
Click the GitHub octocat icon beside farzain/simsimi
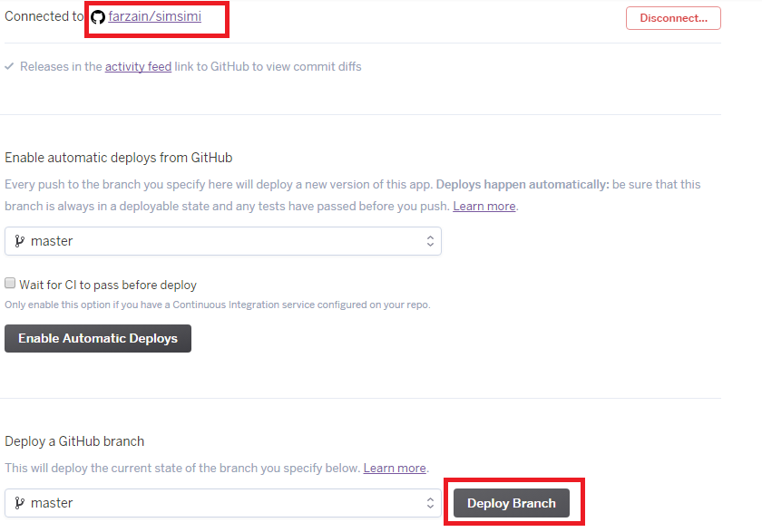click(98, 17)
